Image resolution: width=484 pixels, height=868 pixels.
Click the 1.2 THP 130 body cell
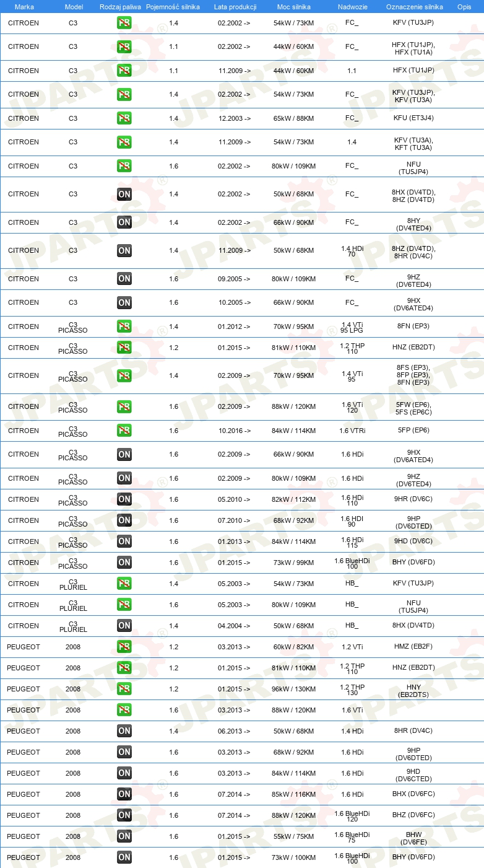click(x=352, y=690)
